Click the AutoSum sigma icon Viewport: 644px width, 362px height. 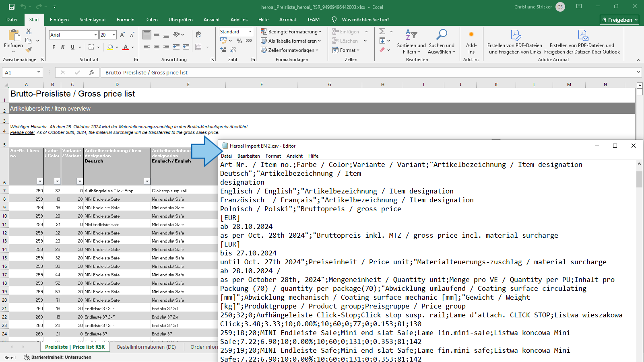click(382, 31)
